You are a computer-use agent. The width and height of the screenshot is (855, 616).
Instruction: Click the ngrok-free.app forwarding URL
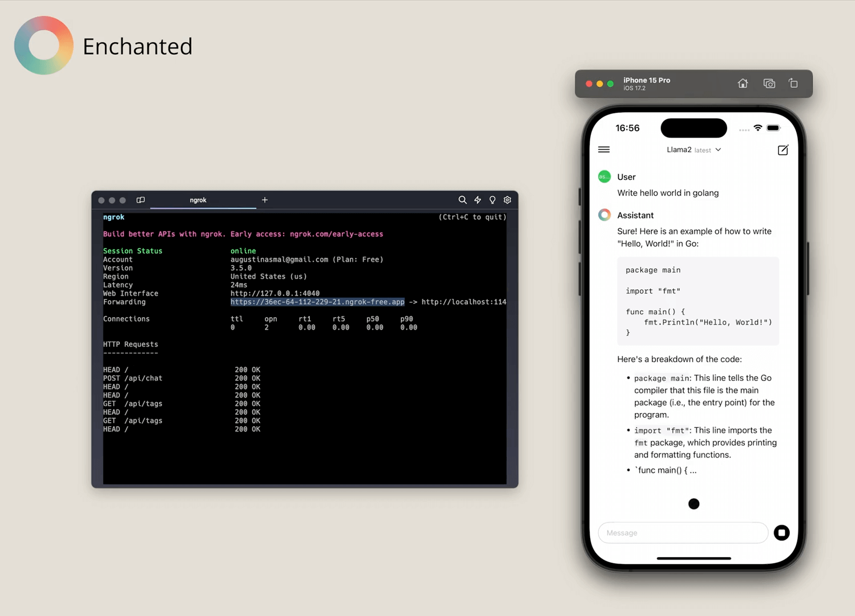(x=317, y=302)
